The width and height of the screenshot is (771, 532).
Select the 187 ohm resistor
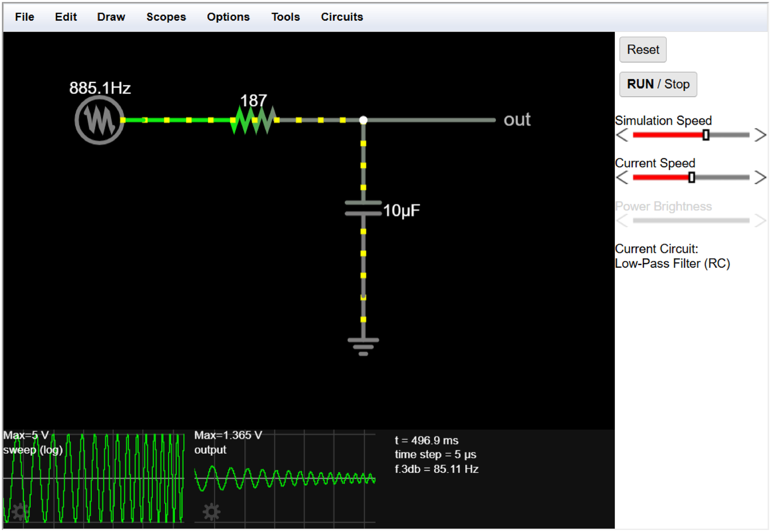(254, 120)
